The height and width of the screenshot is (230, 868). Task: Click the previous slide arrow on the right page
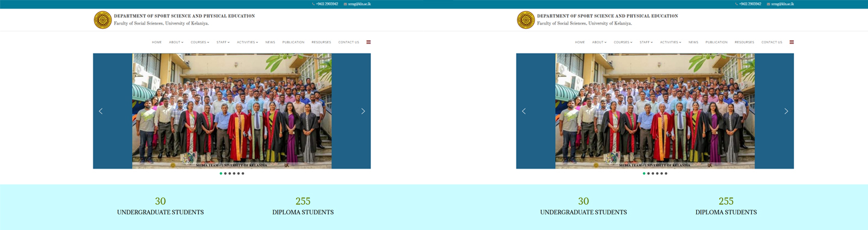(x=524, y=111)
